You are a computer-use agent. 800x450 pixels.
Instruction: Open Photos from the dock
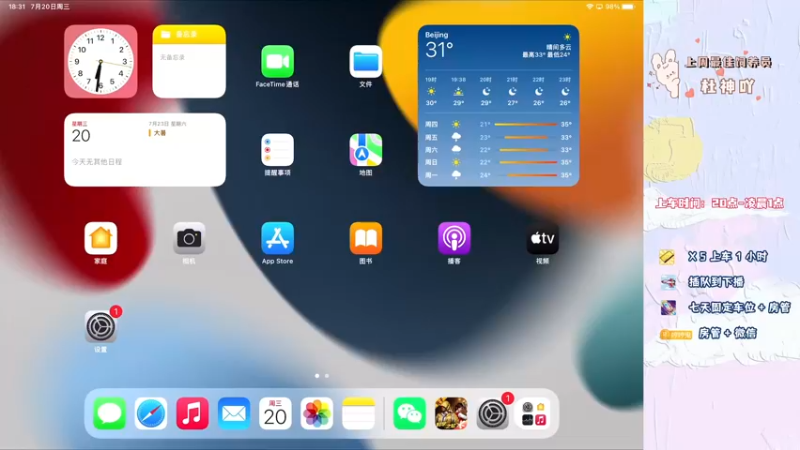click(x=317, y=413)
